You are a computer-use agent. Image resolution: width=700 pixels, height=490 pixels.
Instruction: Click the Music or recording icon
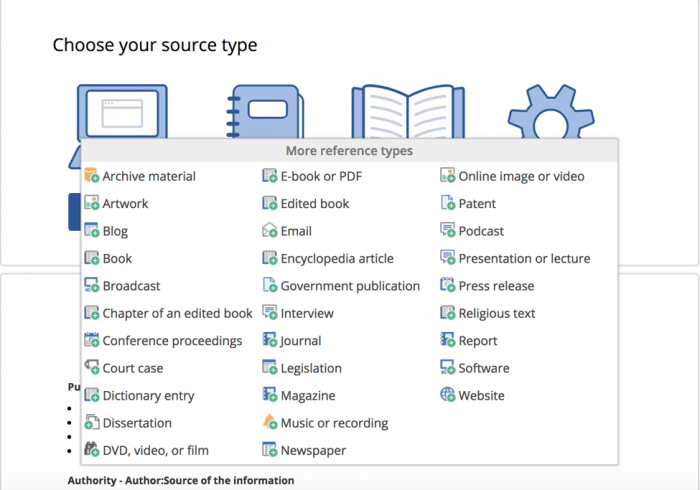[x=270, y=423]
